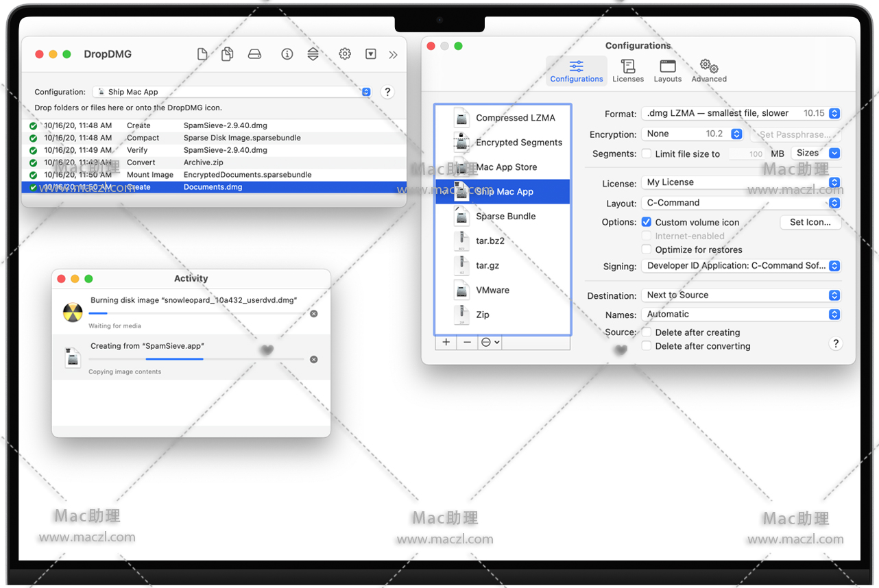Screen dimensions: 879x588
Task: Enable Optimize for restores option
Action: (x=646, y=249)
